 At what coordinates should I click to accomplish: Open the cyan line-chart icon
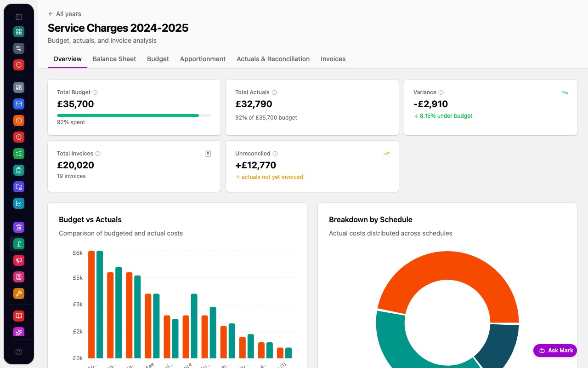19,203
